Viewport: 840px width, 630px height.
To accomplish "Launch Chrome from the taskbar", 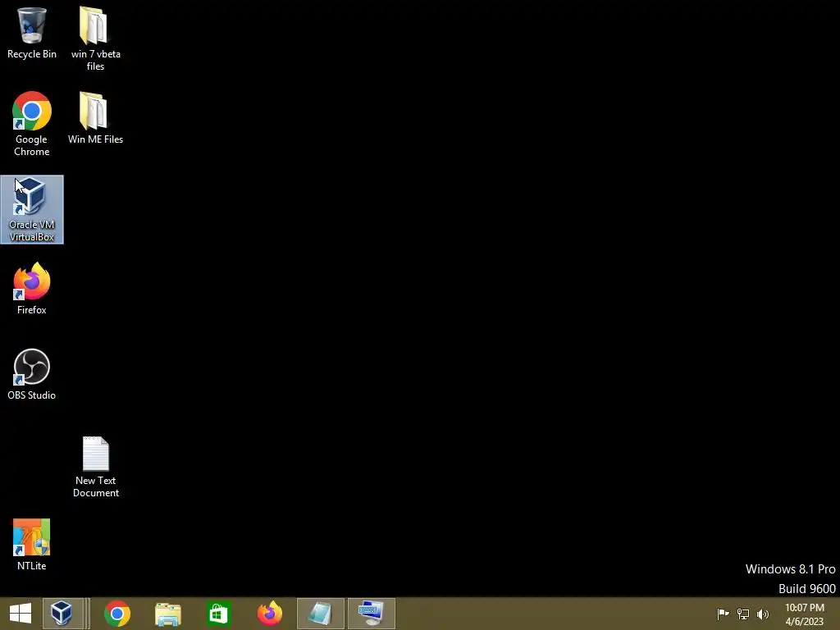I will click(x=117, y=614).
